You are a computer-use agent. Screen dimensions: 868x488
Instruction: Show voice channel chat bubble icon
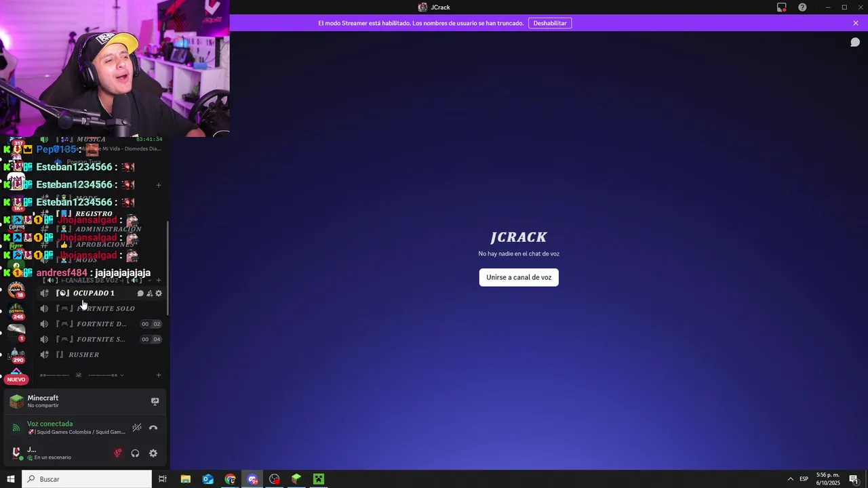tap(855, 42)
